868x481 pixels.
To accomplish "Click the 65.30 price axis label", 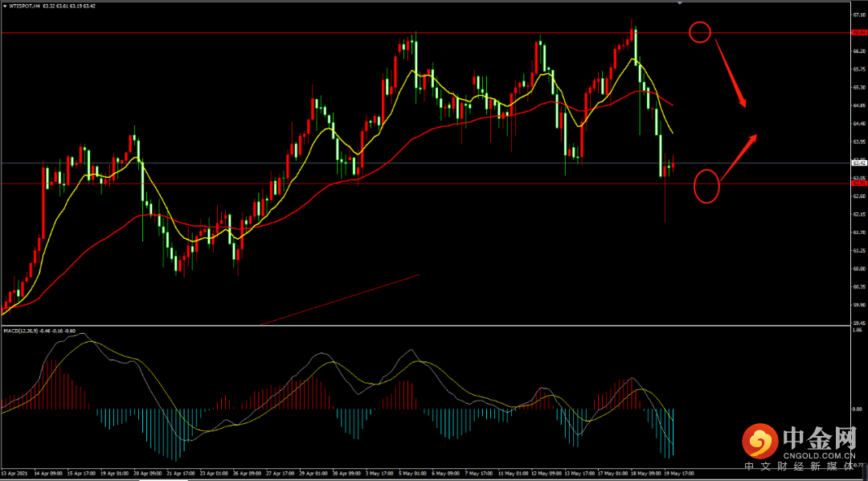I will [x=859, y=88].
